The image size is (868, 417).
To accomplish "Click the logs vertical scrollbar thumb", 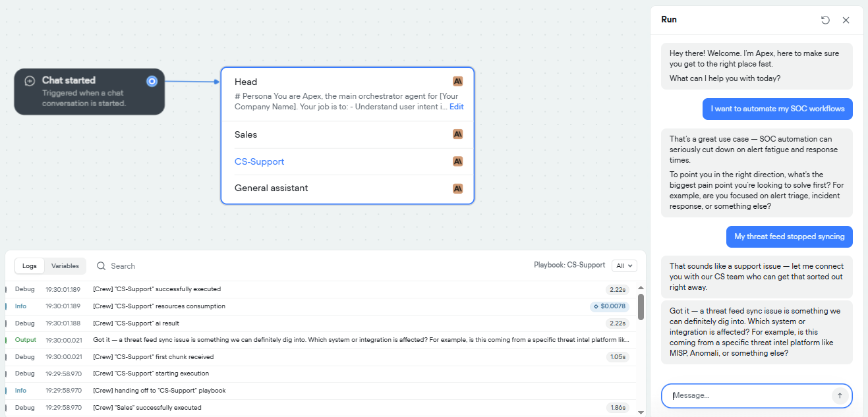I will click(x=641, y=307).
